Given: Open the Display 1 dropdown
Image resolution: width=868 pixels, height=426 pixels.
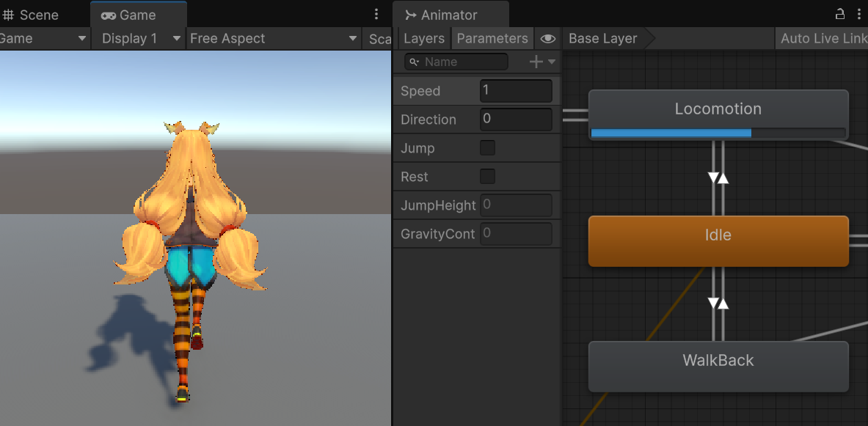Looking at the screenshot, I should click(140, 39).
